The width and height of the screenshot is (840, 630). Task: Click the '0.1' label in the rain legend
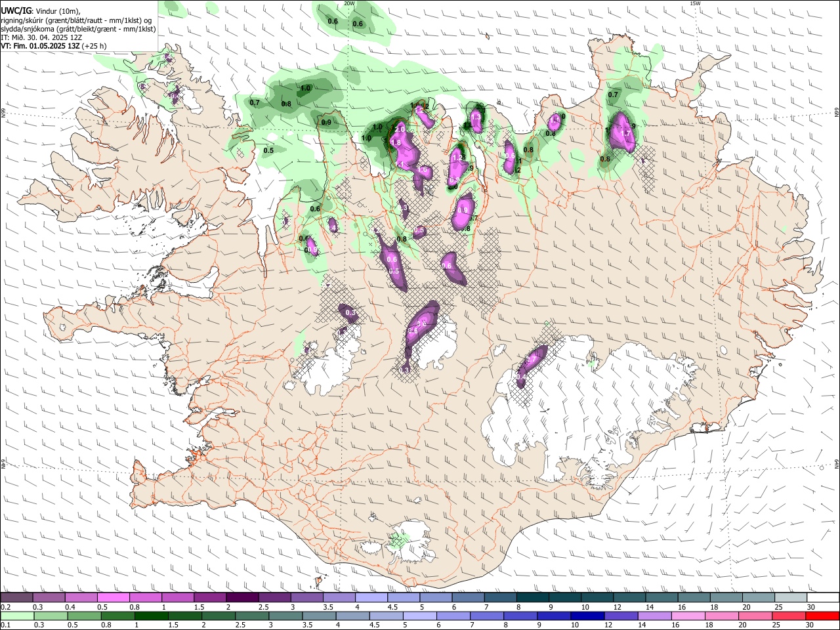tap(5, 625)
